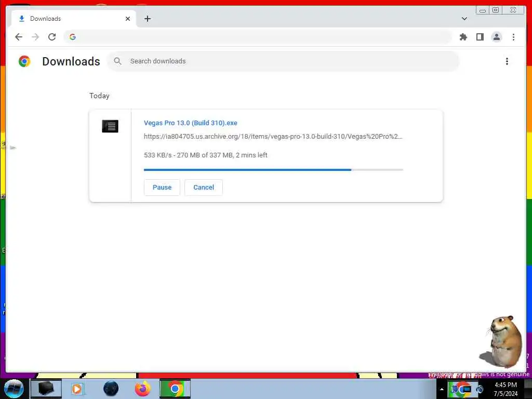Launch the media player taskbar icon
The height and width of the screenshot is (399, 532).
pos(77,389)
